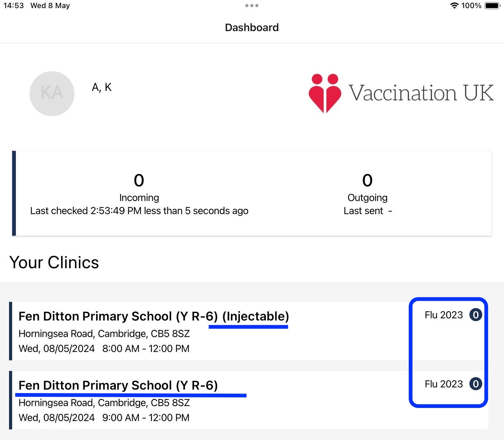504x440 pixels.
Task: Click the 0 badge for the 9:00 AM clinic
Action: 475,384
